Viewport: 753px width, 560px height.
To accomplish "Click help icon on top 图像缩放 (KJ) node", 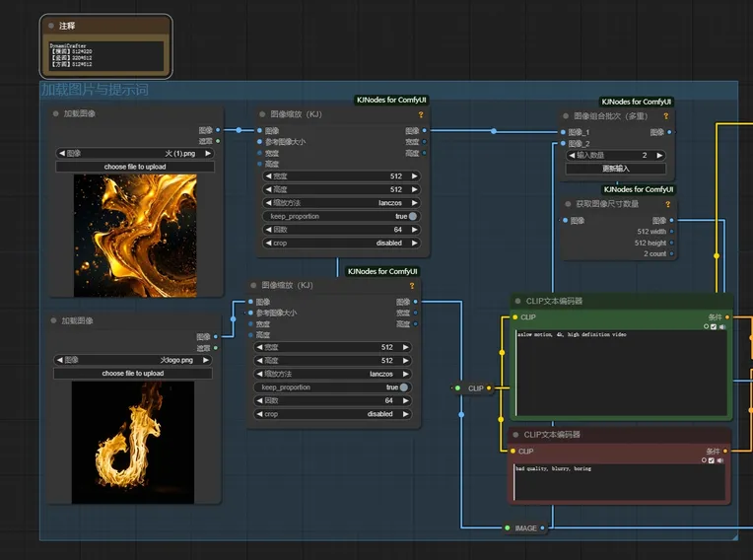I will coord(421,114).
